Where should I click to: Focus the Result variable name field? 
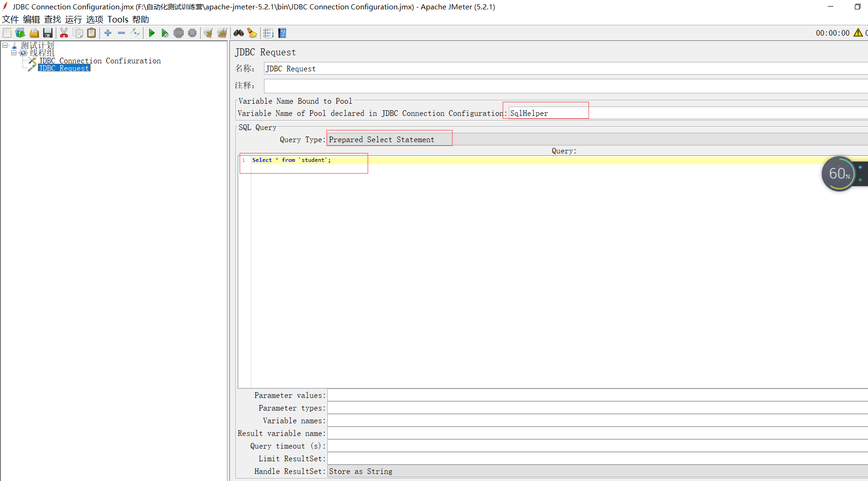(597, 433)
